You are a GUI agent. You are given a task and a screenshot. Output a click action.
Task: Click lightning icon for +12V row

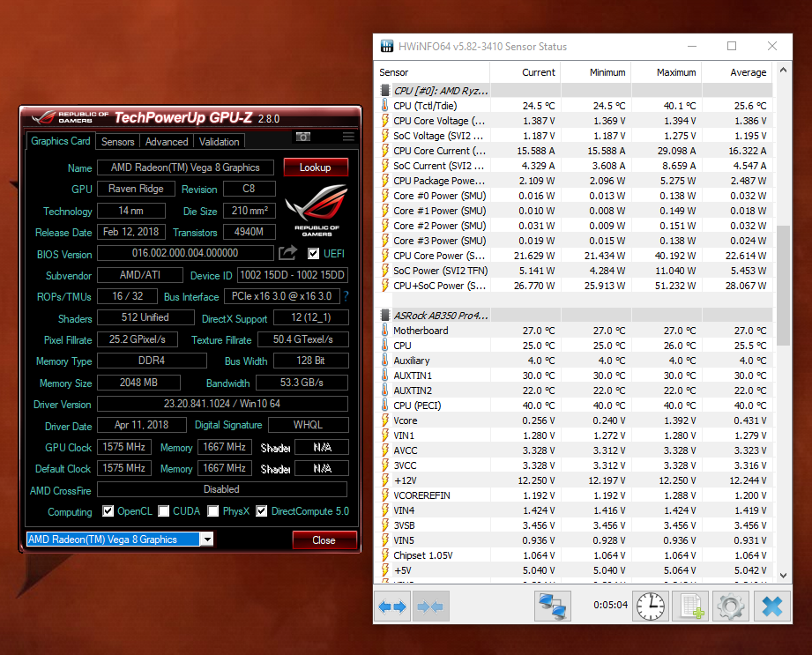tap(384, 480)
